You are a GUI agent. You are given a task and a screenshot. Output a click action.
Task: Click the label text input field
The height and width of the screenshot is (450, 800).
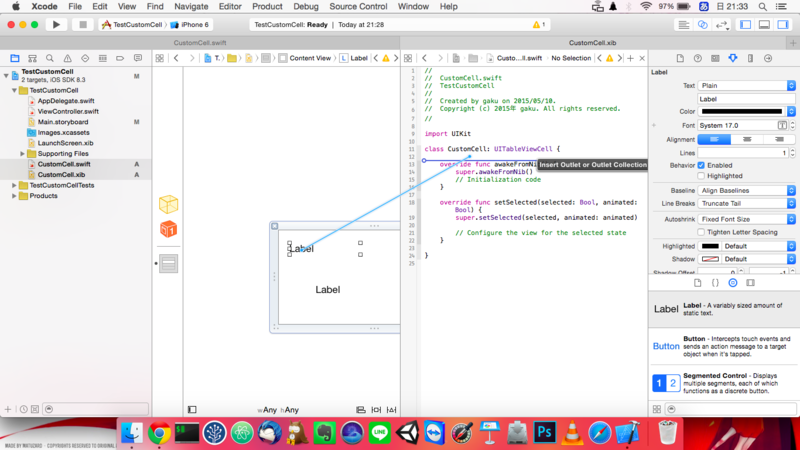(746, 99)
